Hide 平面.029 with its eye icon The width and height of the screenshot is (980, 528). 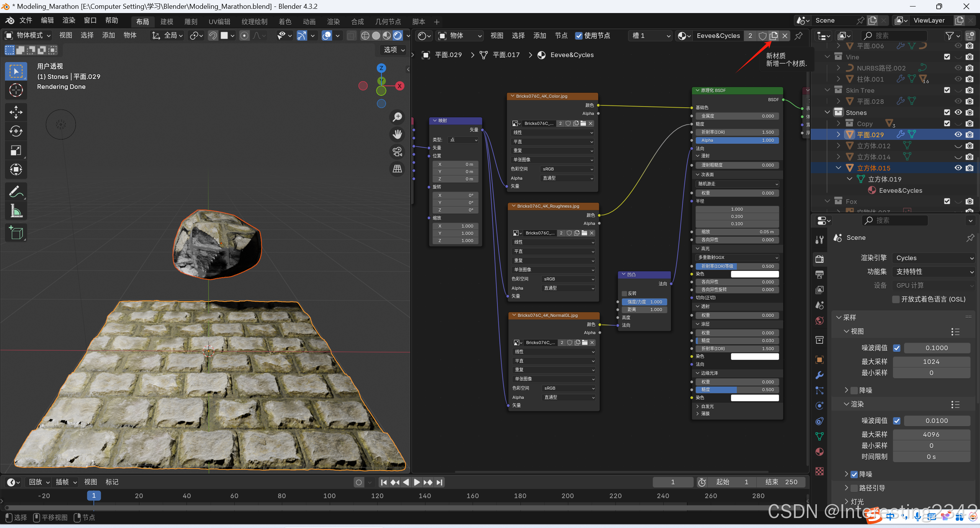958,134
